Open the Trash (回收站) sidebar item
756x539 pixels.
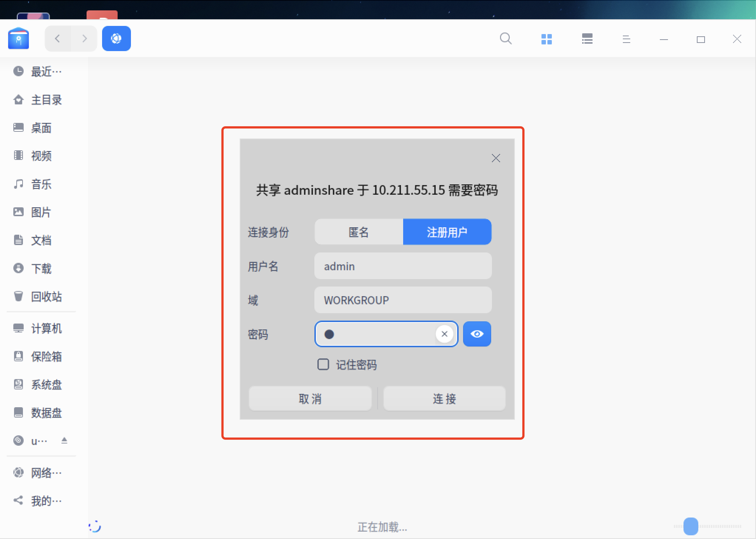pos(46,297)
